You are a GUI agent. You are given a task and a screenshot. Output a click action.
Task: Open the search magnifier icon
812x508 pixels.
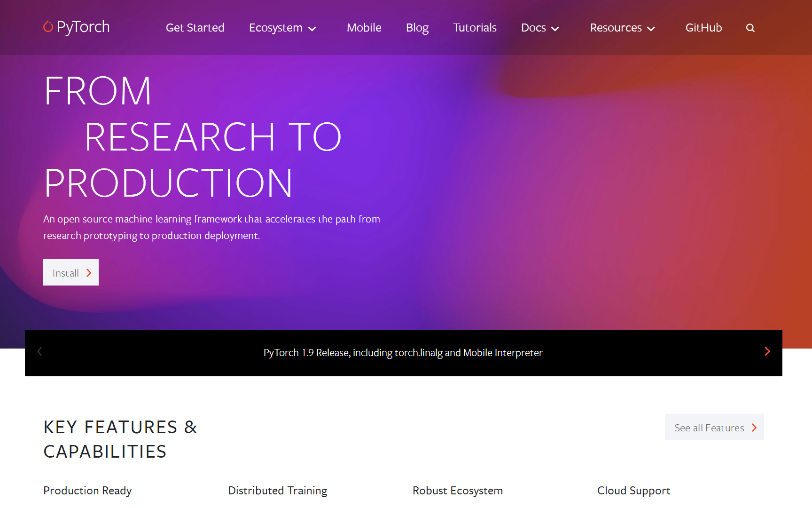pyautogui.click(x=750, y=28)
